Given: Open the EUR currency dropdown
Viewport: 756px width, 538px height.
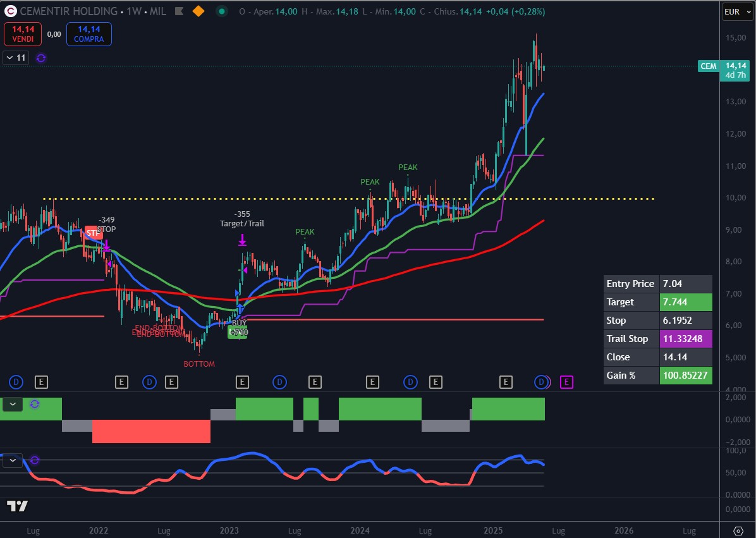Looking at the screenshot, I should pyautogui.click(x=736, y=11).
